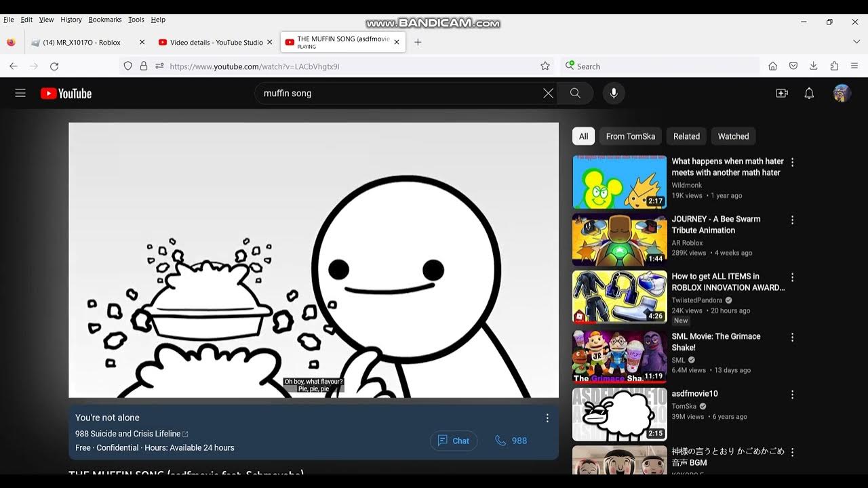The image size is (868, 488).
Task: Close the Roblox tab
Action: click(x=142, y=42)
